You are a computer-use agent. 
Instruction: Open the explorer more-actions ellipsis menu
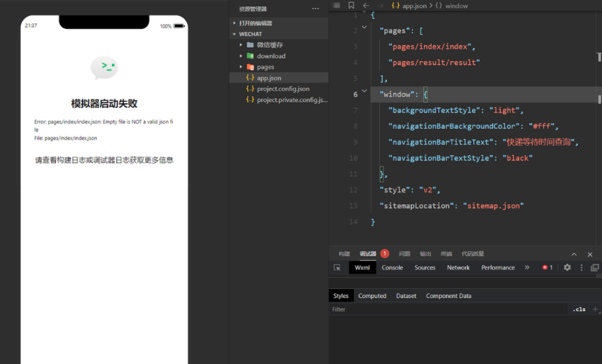click(315, 8)
